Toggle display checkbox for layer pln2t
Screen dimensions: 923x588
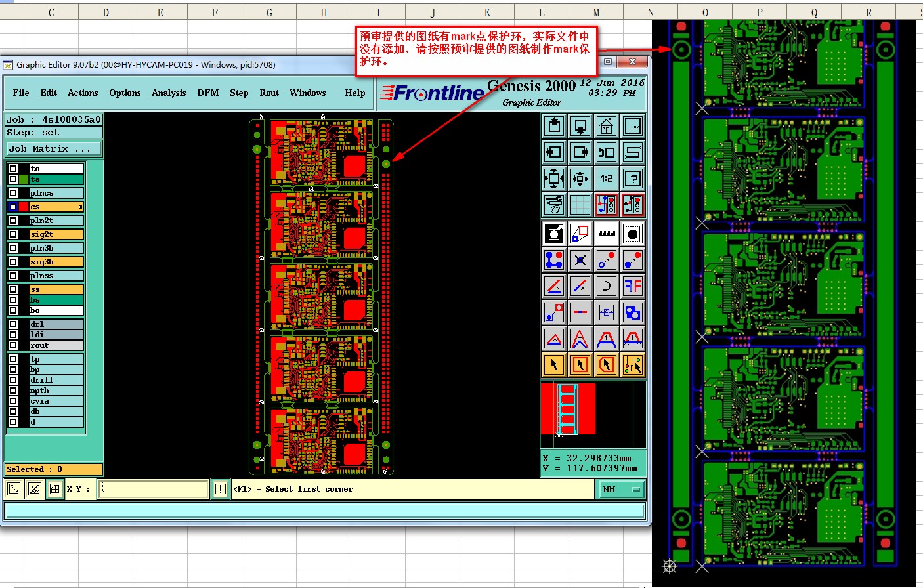(13, 220)
